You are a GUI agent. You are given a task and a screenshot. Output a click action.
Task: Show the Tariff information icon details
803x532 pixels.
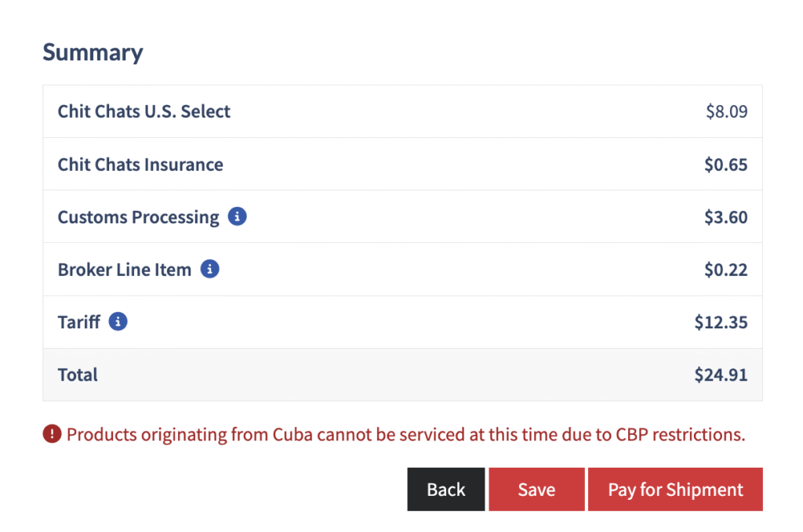(x=118, y=321)
